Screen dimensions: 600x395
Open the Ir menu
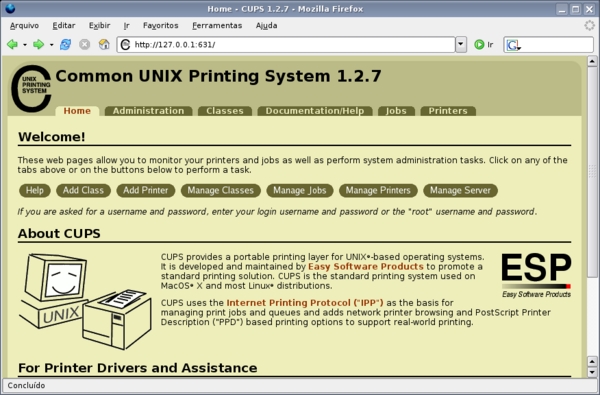[127, 26]
